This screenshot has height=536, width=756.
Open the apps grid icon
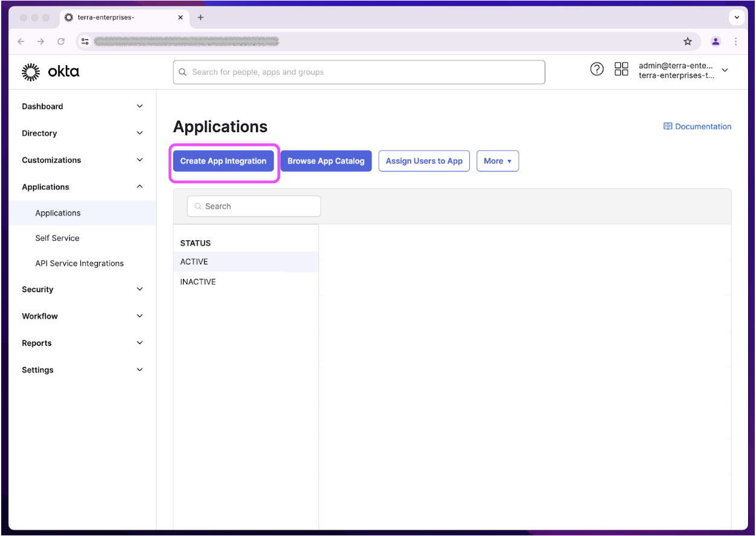(x=621, y=69)
